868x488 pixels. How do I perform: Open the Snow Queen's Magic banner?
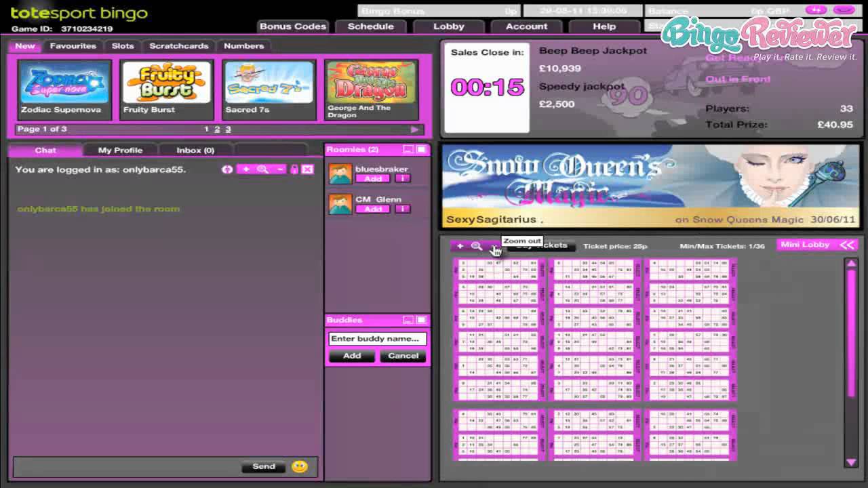[650, 185]
